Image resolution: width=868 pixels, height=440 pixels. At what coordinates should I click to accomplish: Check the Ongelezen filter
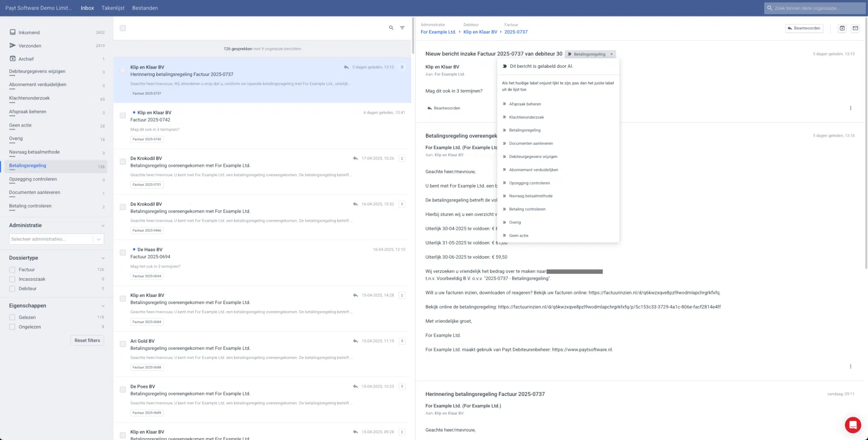click(12, 327)
